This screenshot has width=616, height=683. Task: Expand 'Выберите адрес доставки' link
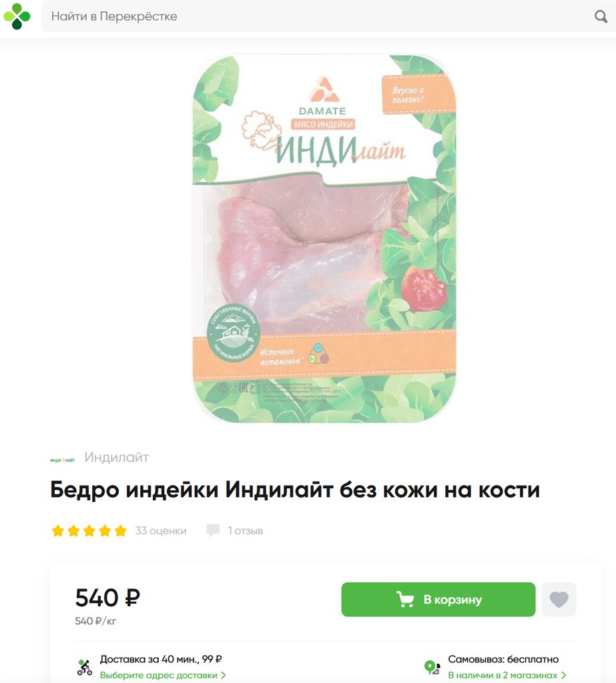pos(163,675)
